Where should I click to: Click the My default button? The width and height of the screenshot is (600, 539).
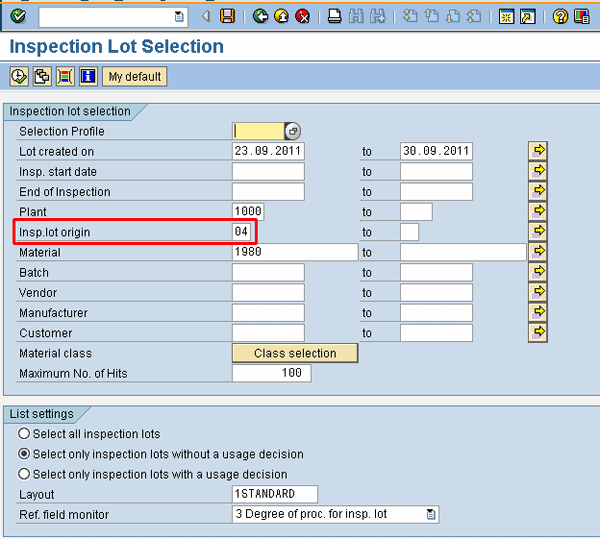point(134,76)
